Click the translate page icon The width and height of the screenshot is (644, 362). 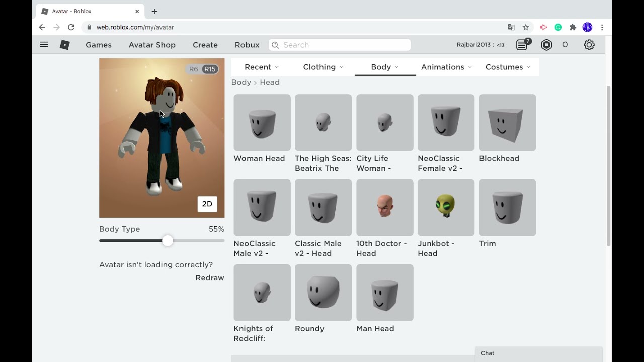pos(511,27)
